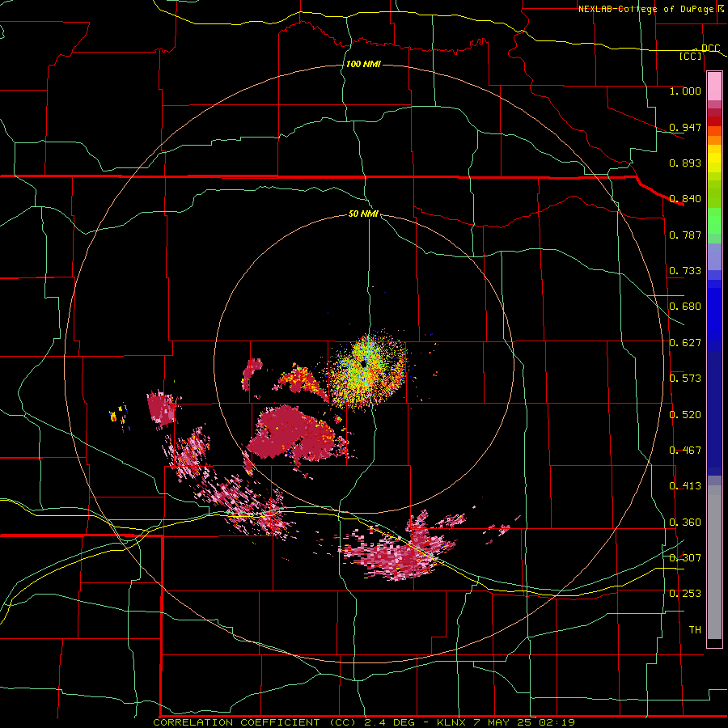This screenshot has height=728, width=728.
Task: Click the black radar site dot at center
Action: (x=363, y=363)
